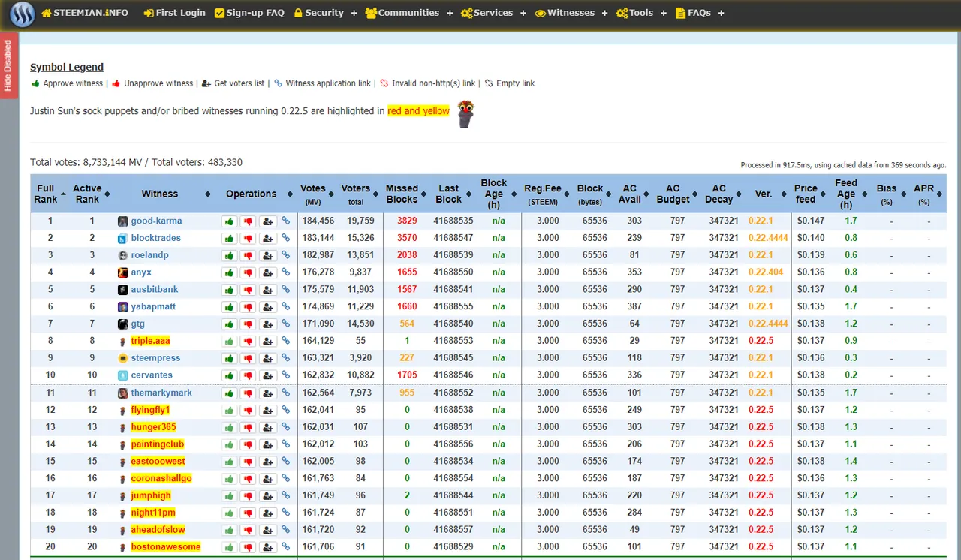Approve witness good-karma thumbs-up icon
Image resolution: width=961 pixels, height=560 pixels.
tap(228, 221)
